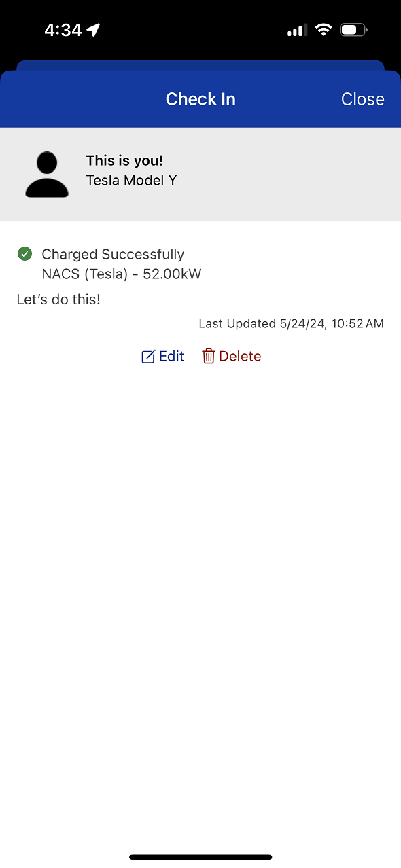Tap the Edit pencil icon
401x868 pixels.
click(148, 357)
